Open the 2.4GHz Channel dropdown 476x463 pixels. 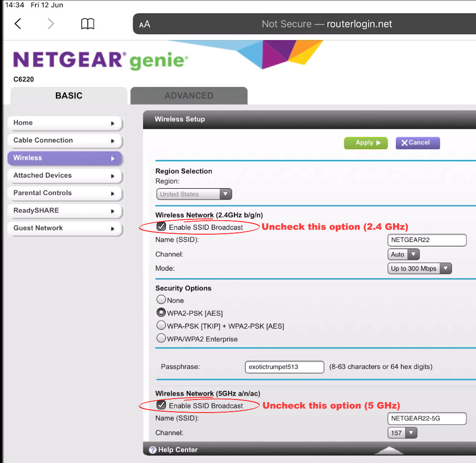pyautogui.click(x=413, y=254)
